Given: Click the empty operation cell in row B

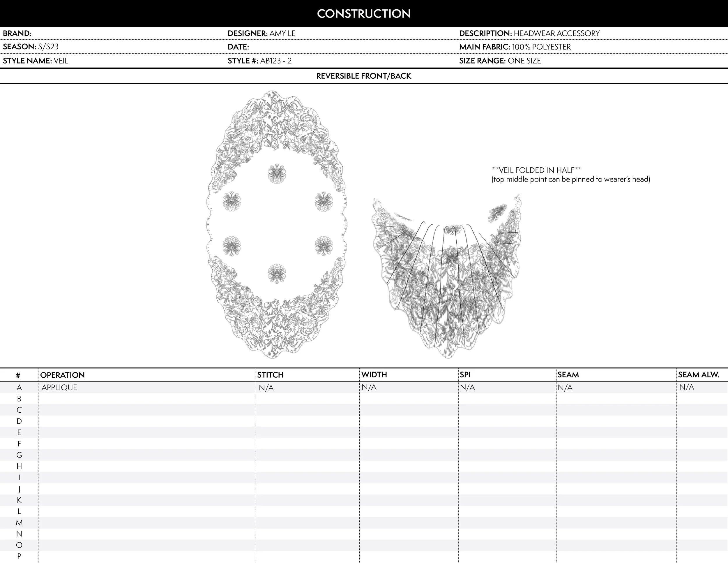Looking at the screenshot, I should click(x=147, y=399).
